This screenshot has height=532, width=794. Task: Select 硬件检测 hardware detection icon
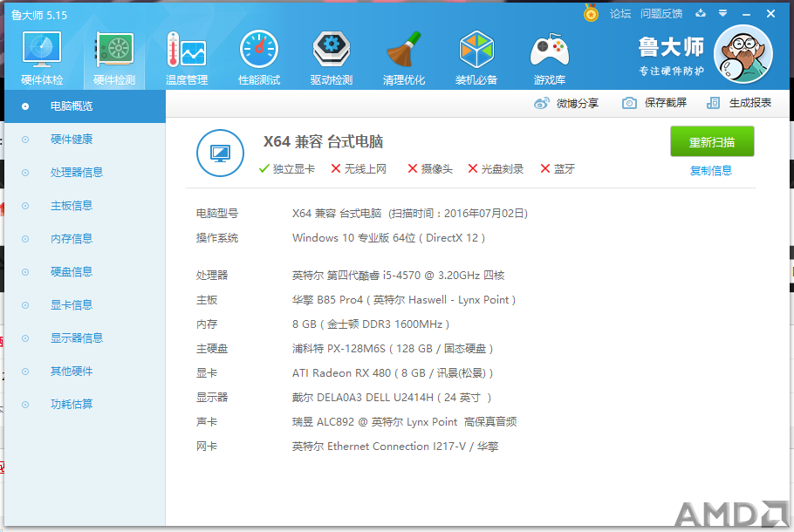(114, 50)
